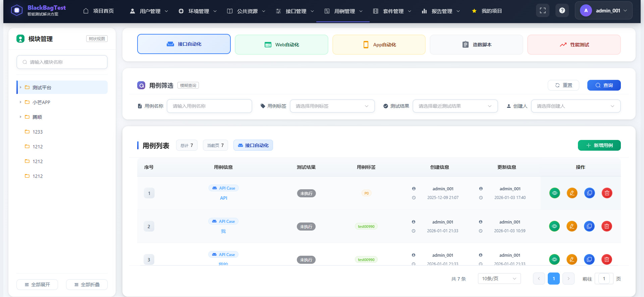
Task: Click the 树状视图 tag
Action: click(97, 39)
